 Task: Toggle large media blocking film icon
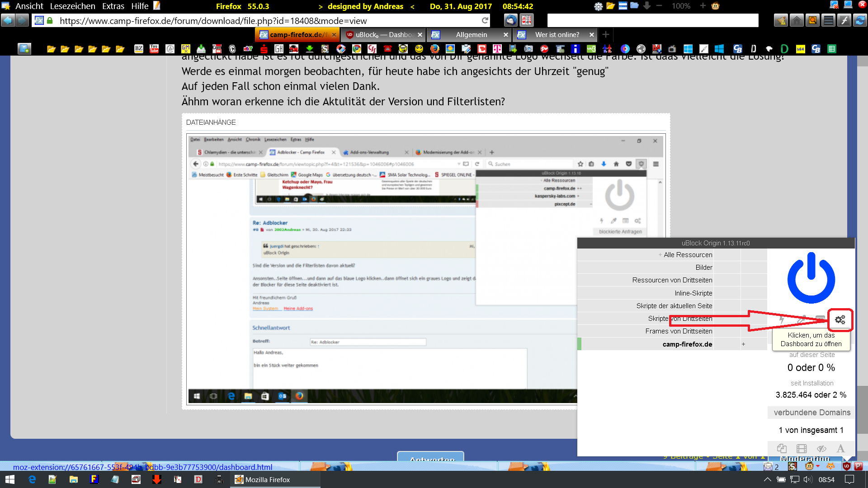pyautogui.click(x=802, y=449)
